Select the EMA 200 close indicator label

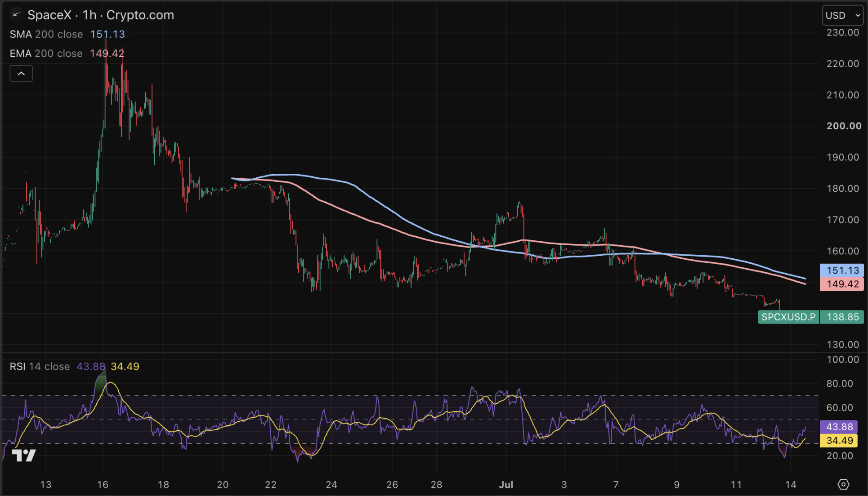46,54
